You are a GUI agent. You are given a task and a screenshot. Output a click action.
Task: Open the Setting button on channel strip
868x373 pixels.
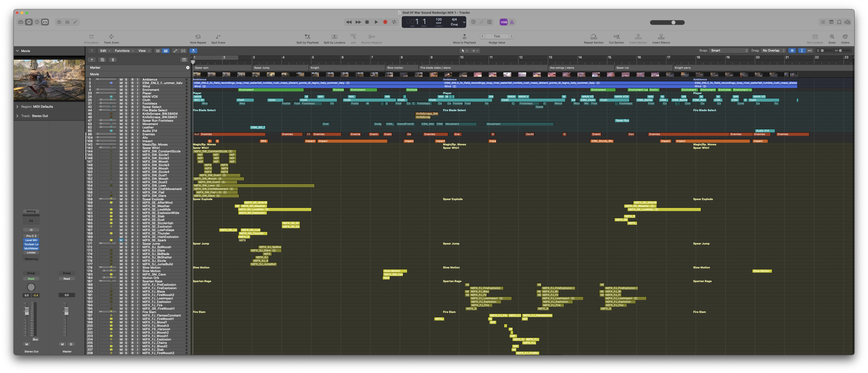pos(31,211)
